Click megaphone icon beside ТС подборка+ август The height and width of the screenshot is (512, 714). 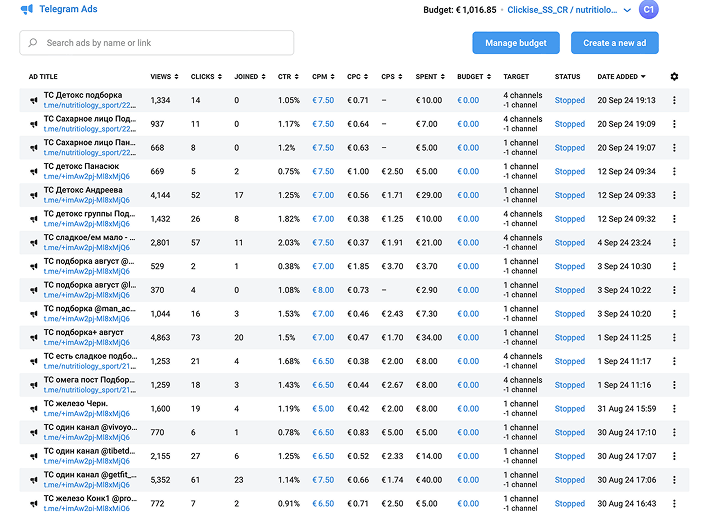[x=34, y=338]
